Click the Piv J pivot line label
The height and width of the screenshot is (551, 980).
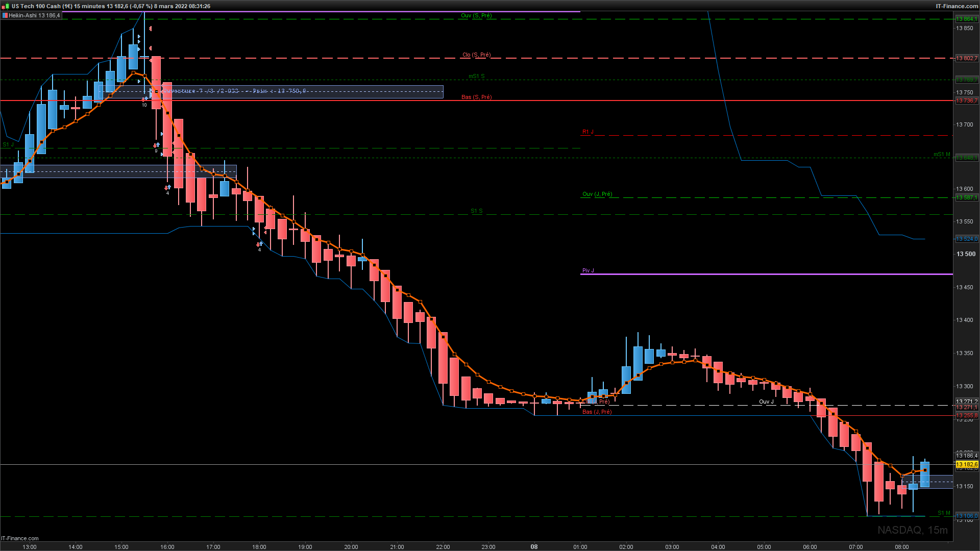click(588, 270)
